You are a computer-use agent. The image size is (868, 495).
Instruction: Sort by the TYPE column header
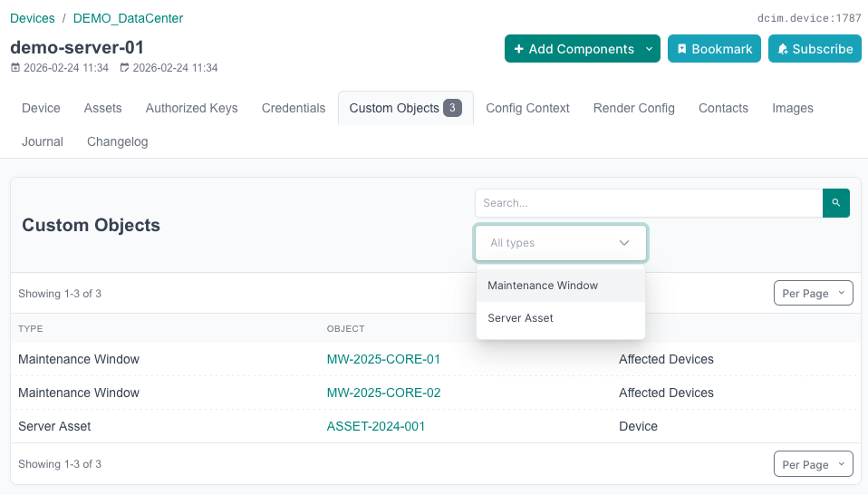pyautogui.click(x=31, y=328)
